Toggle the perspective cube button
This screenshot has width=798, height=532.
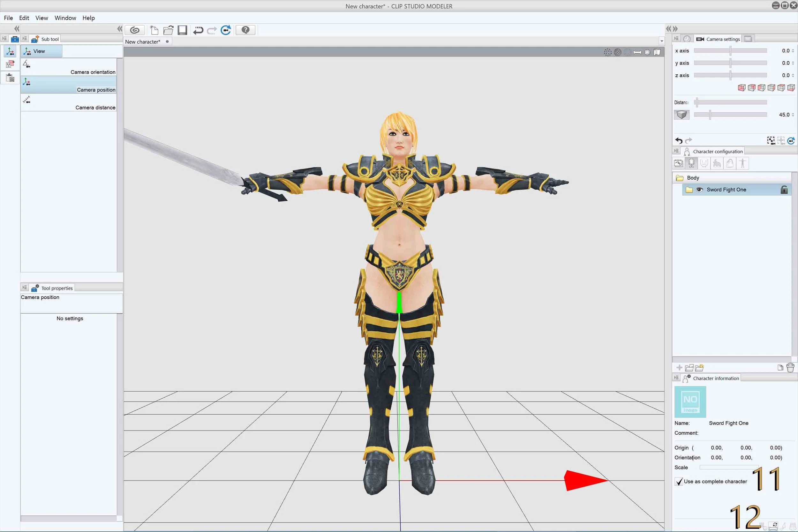pos(681,115)
